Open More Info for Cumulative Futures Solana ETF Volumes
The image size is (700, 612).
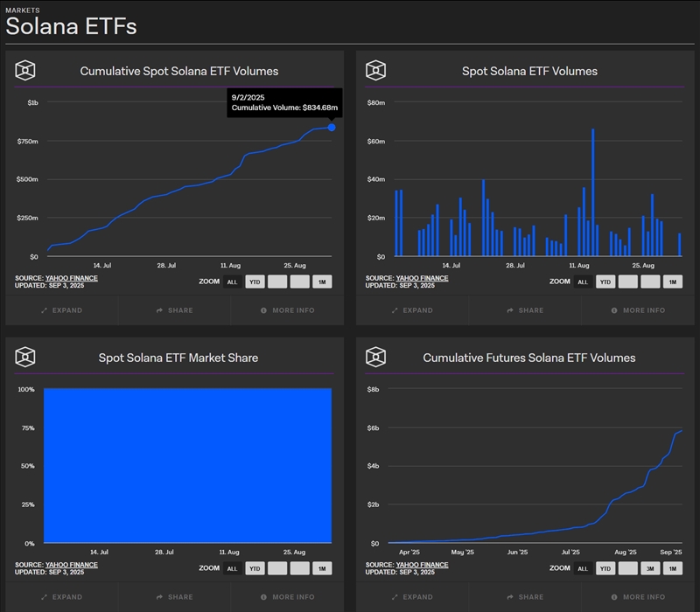637,597
